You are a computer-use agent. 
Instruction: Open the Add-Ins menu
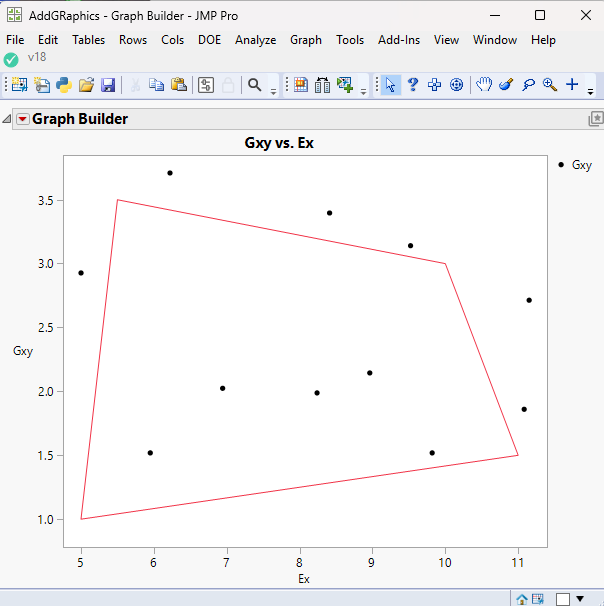(x=399, y=40)
